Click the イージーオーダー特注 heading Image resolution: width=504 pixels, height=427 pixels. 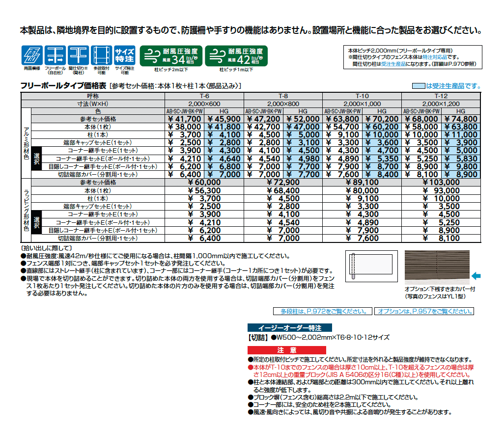pyautogui.click(x=290, y=328)
